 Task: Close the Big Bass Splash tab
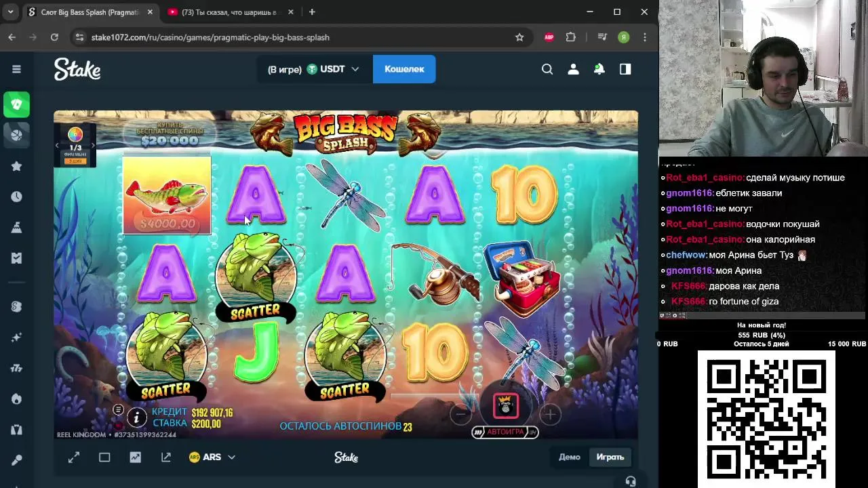click(x=151, y=12)
